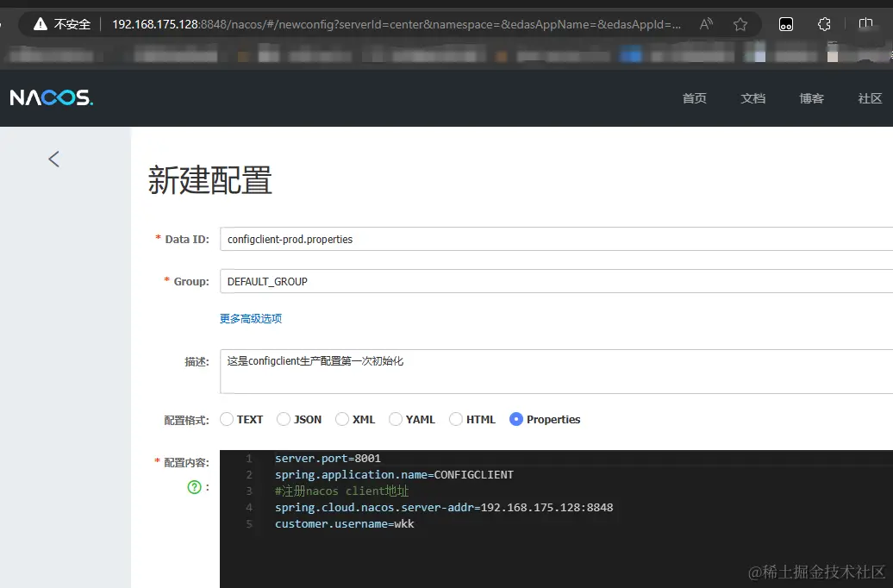Image resolution: width=893 pixels, height=588 pixels.
Task: Click the comment line #注册nacos client地址
Action: click(x=341, y=491)
